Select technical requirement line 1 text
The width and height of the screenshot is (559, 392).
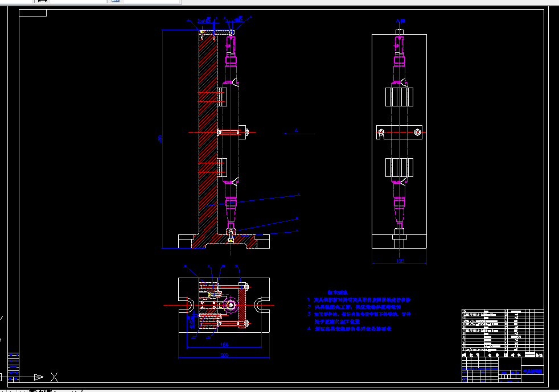pyautogui.click(x=359, y=300)
